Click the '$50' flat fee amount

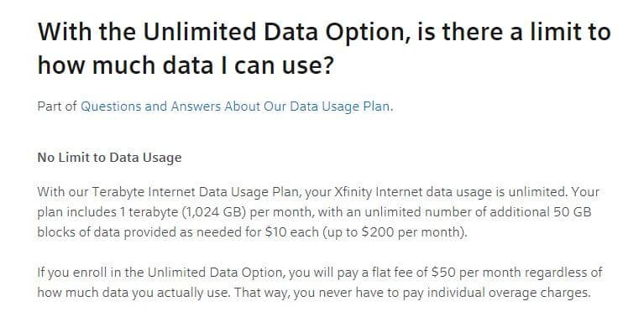tap(443, 273)
